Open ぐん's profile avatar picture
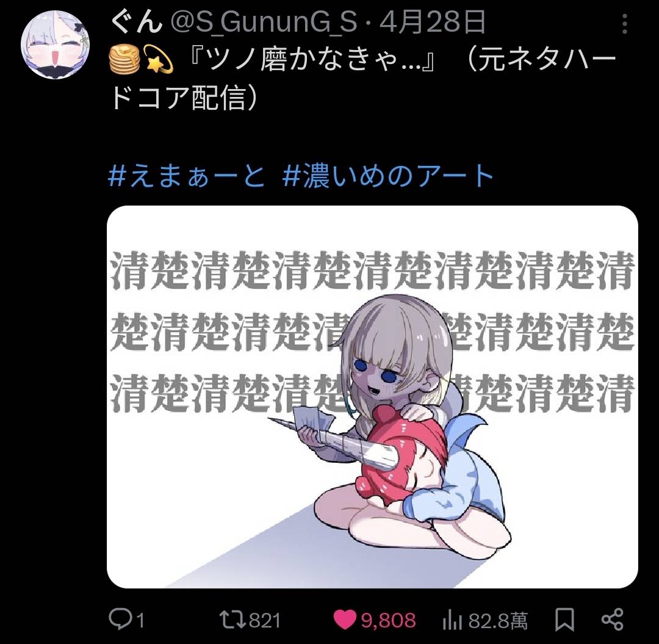This screenshot has height=644, width=659. (x=55, y=45)
